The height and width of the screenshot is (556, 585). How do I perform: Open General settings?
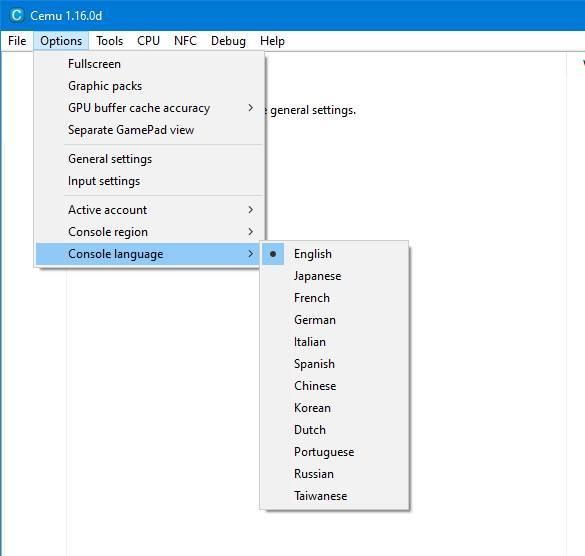click(150, 159)
